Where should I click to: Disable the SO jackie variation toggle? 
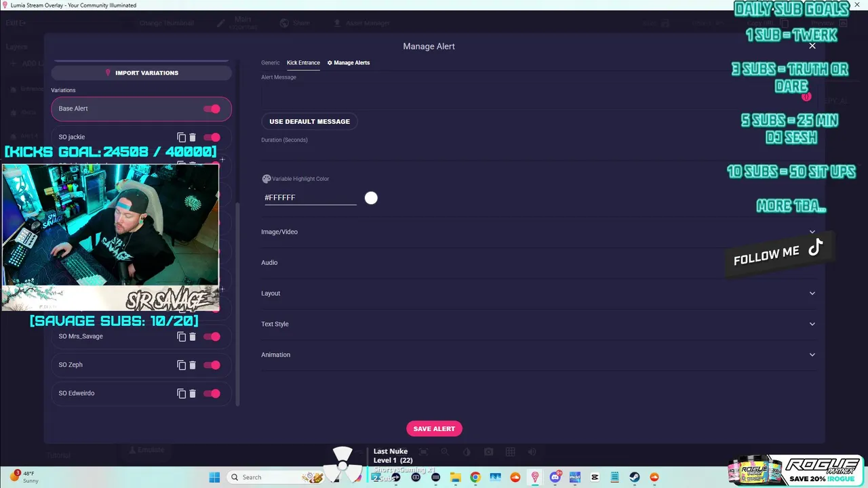(x=212, y=137)
